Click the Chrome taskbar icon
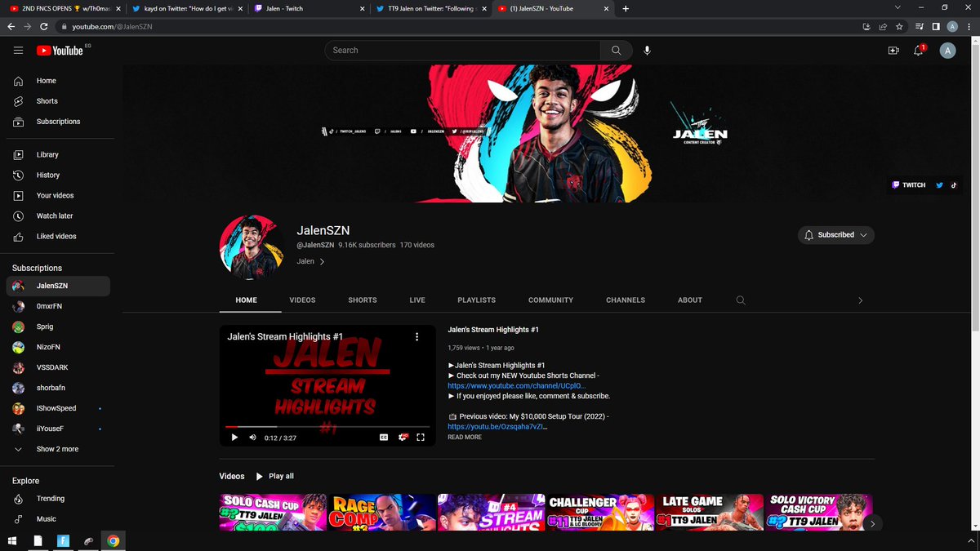The height and width of the screenshot is (551, 980). [113, 540]
